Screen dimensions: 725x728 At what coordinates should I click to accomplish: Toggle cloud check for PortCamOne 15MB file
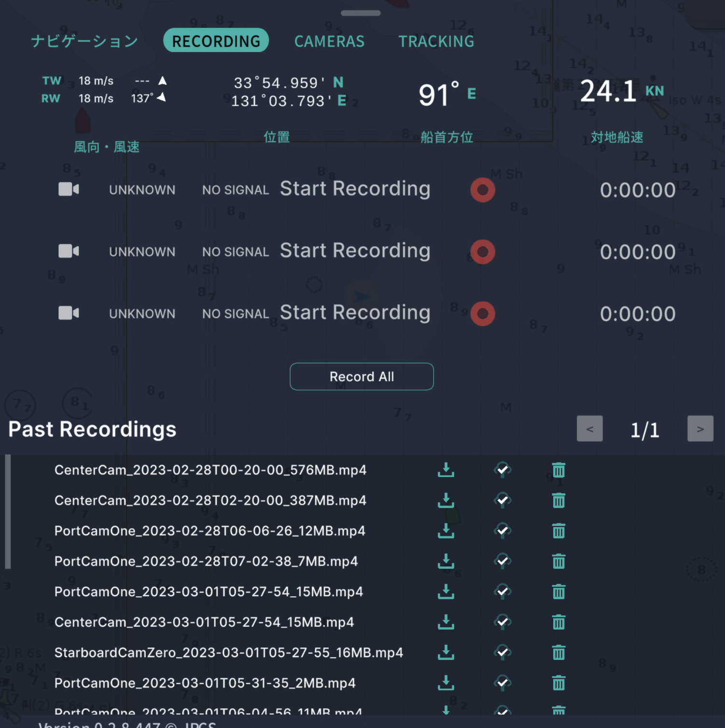point(502,591)
